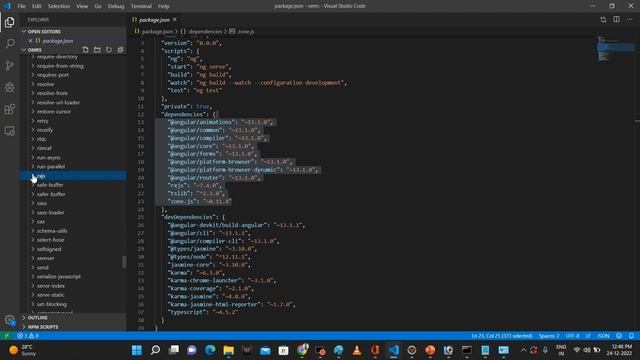Open the Go menu
Screen dimensions: 640x360
(x=98, y=6)
